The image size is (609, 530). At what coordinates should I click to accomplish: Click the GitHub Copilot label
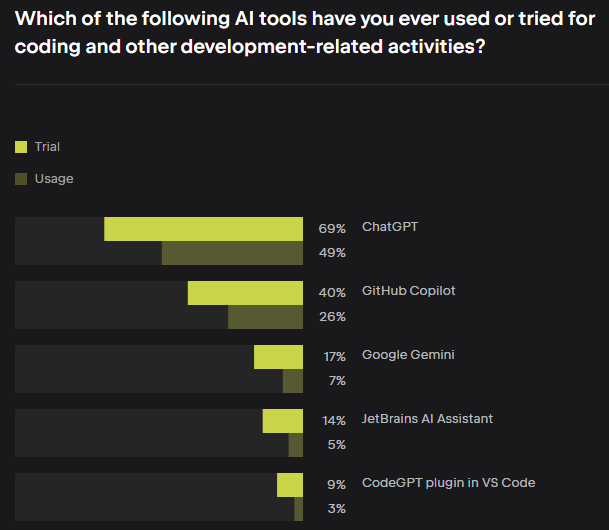point(409,291)
